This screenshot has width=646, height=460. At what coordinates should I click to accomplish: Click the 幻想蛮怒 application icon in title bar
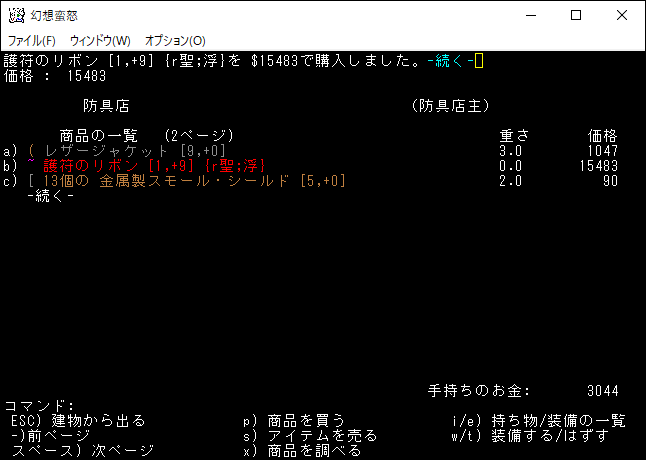(16, 16)
